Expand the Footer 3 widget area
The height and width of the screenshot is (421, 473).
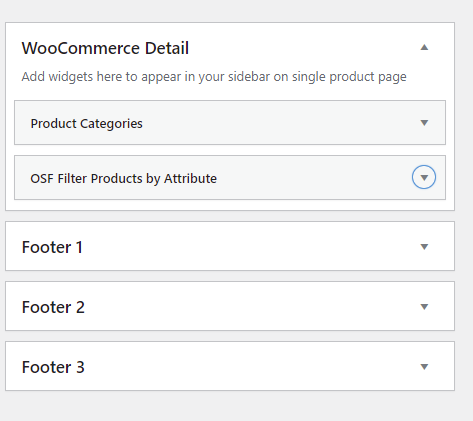230,366
